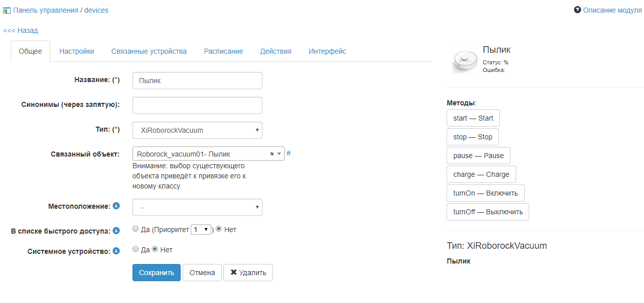Open the Связанный объект combo box
Screen dimensions: 644x303
(208, 154)
